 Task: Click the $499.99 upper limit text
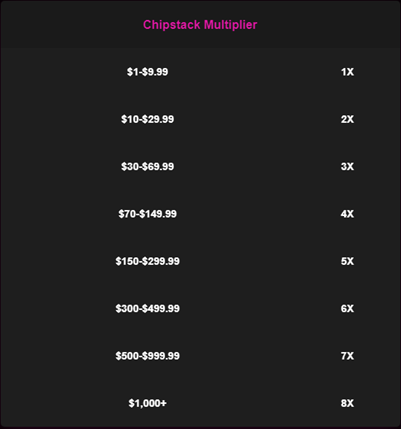[x=161, y=308]
